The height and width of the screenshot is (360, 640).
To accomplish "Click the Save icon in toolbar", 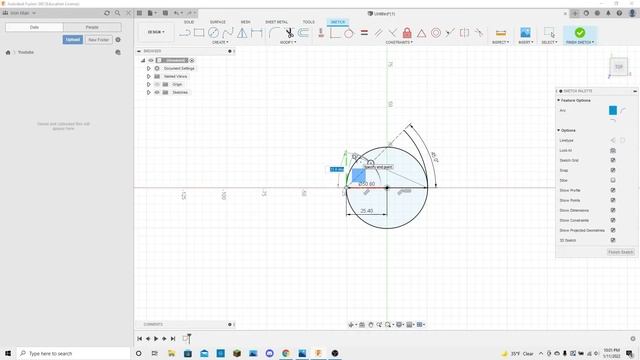I will click(x=165, y=13).
